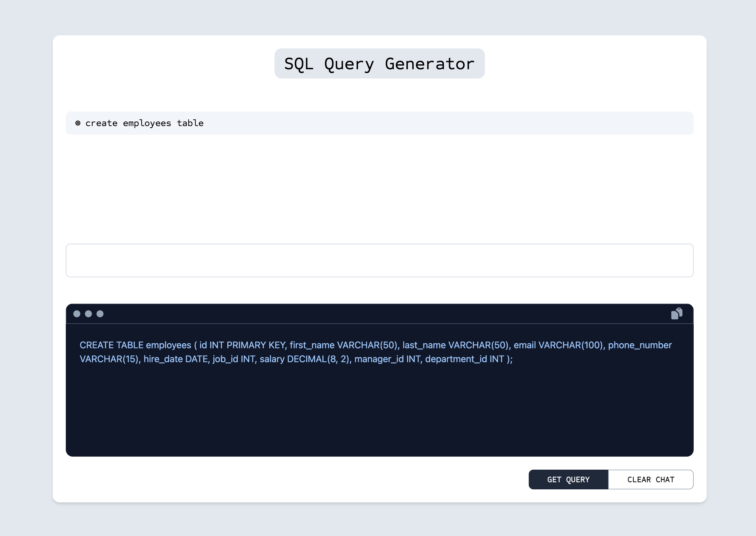This screenshot has width=756, height=536.
Task: Click the dark code window header bar
Action: 379,313
